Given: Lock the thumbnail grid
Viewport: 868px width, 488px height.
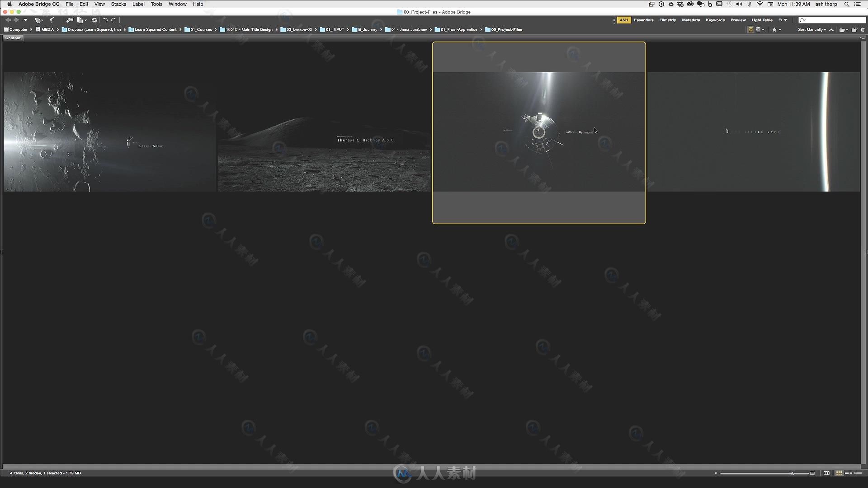Looking at the screenshot, I should (826, 473).
